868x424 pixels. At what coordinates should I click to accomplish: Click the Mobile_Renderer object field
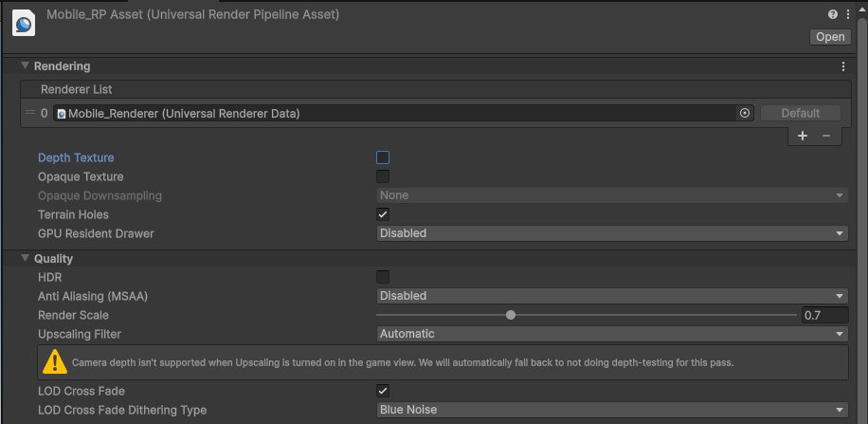coord(404,113)
